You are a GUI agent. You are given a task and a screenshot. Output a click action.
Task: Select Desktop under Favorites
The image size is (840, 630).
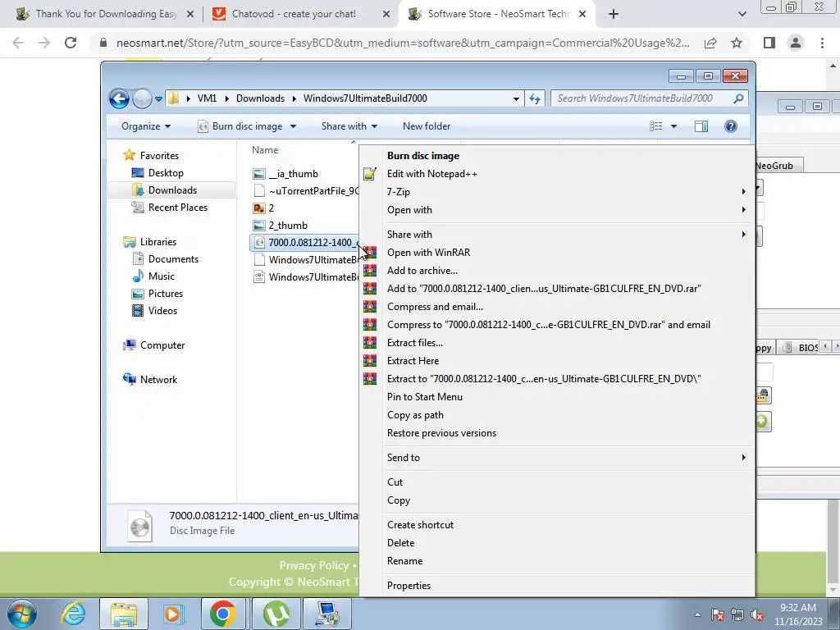[x=166, y=173]
